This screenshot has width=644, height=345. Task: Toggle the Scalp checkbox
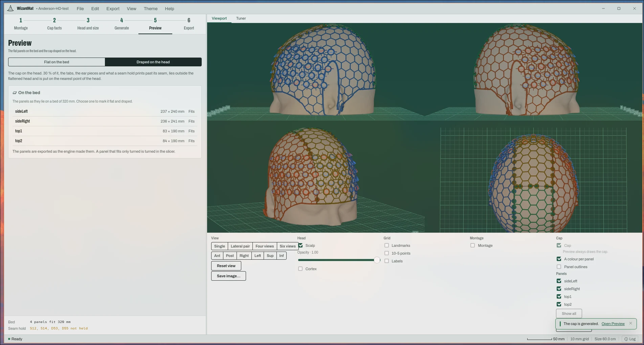tap(301, 245)
